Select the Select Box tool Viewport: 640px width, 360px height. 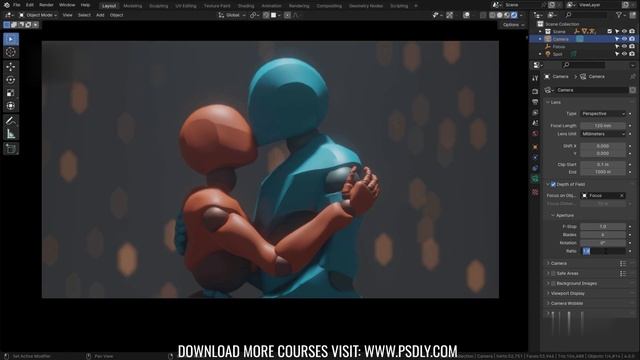coord(11,39)
